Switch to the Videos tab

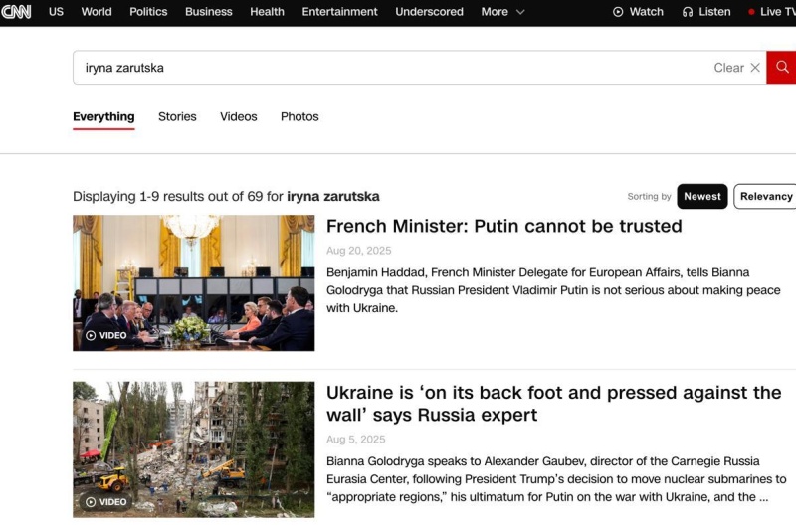(238, 116)
